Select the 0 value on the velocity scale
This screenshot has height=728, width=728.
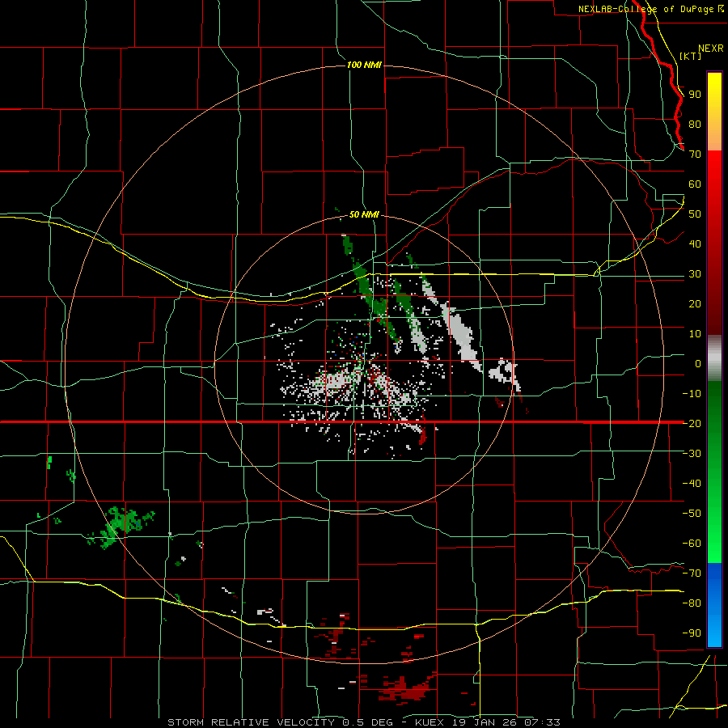coord(698,363)
